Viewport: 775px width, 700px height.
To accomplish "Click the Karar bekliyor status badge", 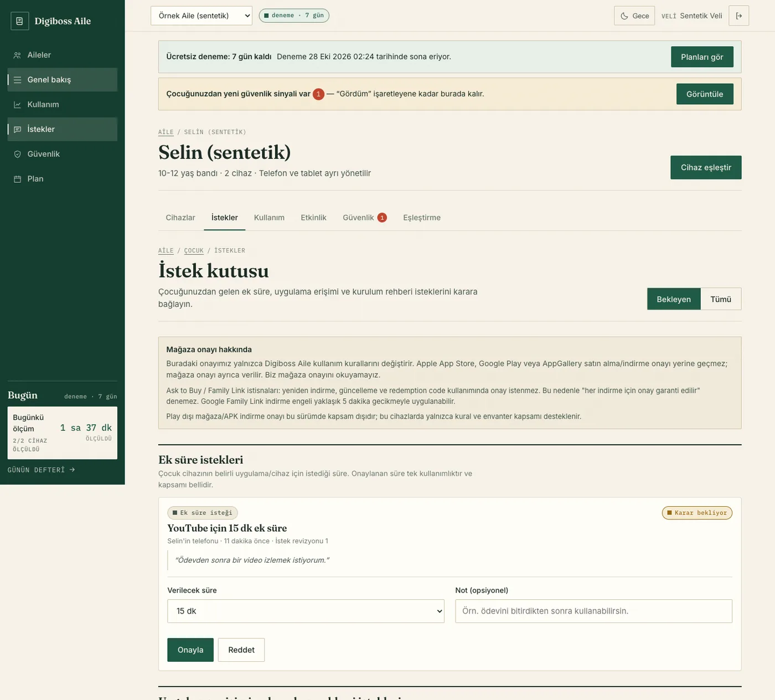I will click(697, 513).
